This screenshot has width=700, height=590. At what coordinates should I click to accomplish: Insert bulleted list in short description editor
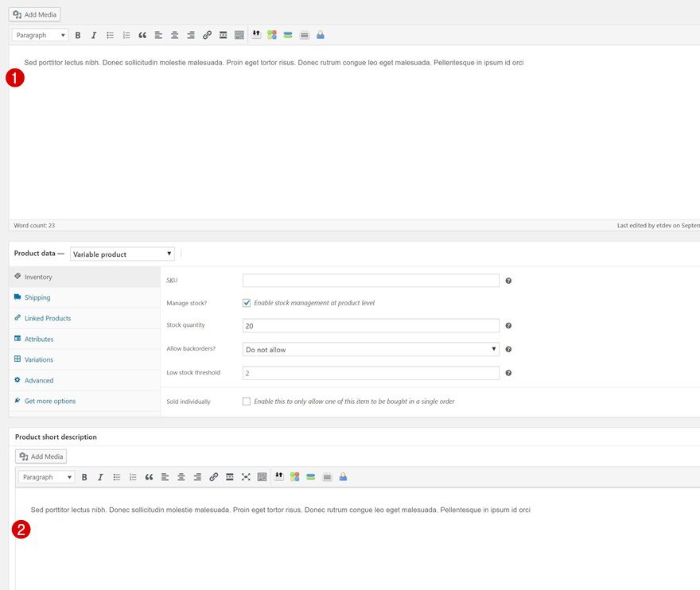tap(116, 477)
